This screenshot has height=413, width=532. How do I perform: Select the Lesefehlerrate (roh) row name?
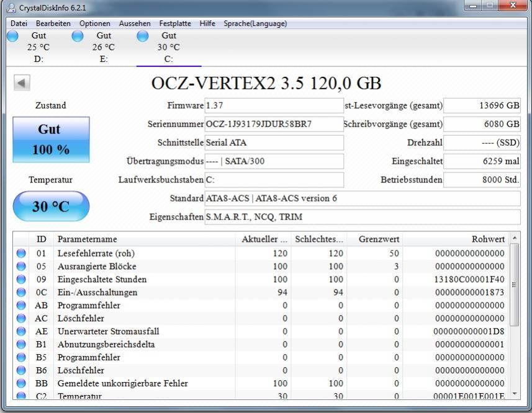coord(96,253)
